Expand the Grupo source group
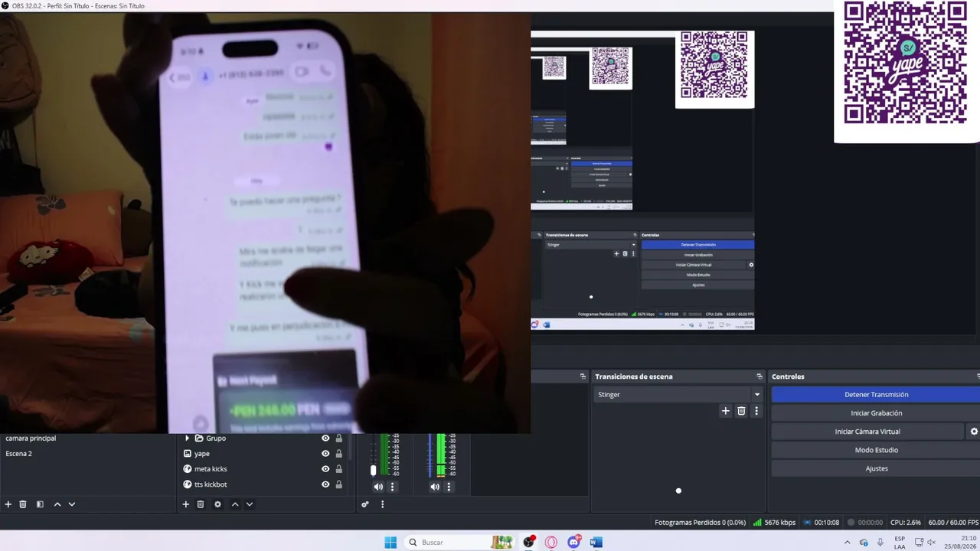The image size is (980, 551). (188, 439)
